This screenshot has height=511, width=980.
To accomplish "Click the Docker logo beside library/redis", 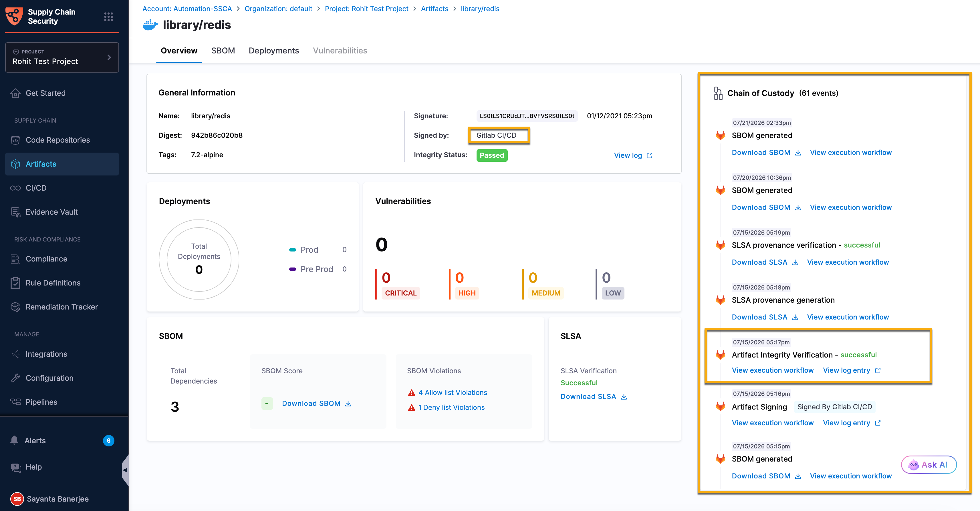I will [x=150, y=25].
